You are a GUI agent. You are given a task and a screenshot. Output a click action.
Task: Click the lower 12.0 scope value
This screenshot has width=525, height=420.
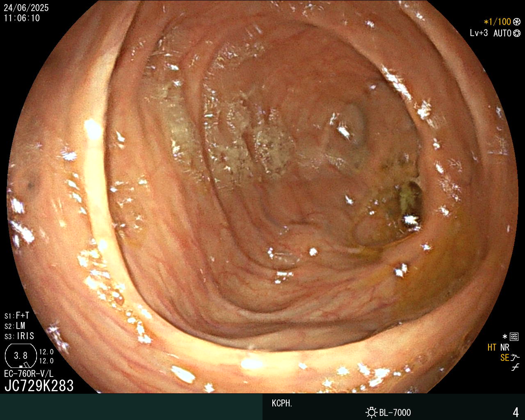46,361
